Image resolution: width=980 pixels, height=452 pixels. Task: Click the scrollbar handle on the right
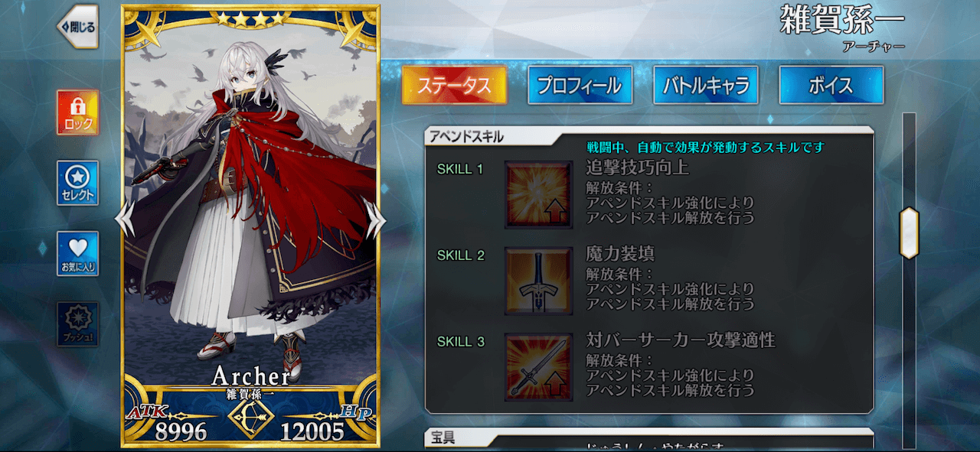pos(909,232)
